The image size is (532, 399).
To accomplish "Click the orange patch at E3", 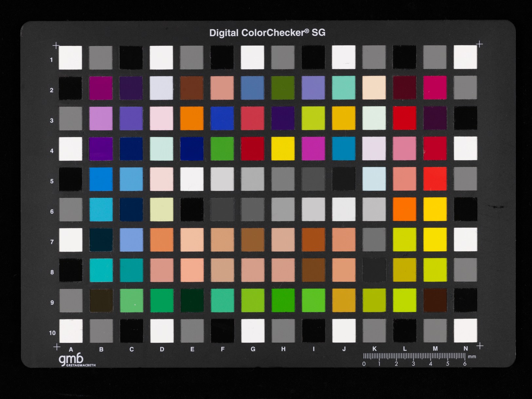I will [x=192, y=118].
